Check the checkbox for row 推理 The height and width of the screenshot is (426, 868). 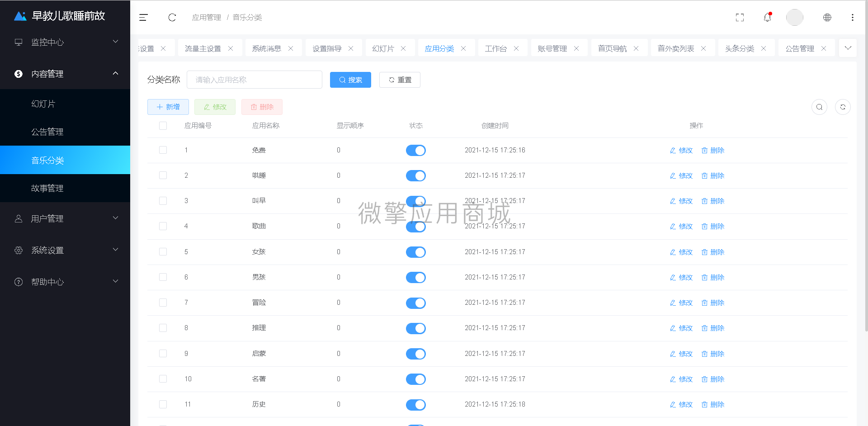pos(163,328)
